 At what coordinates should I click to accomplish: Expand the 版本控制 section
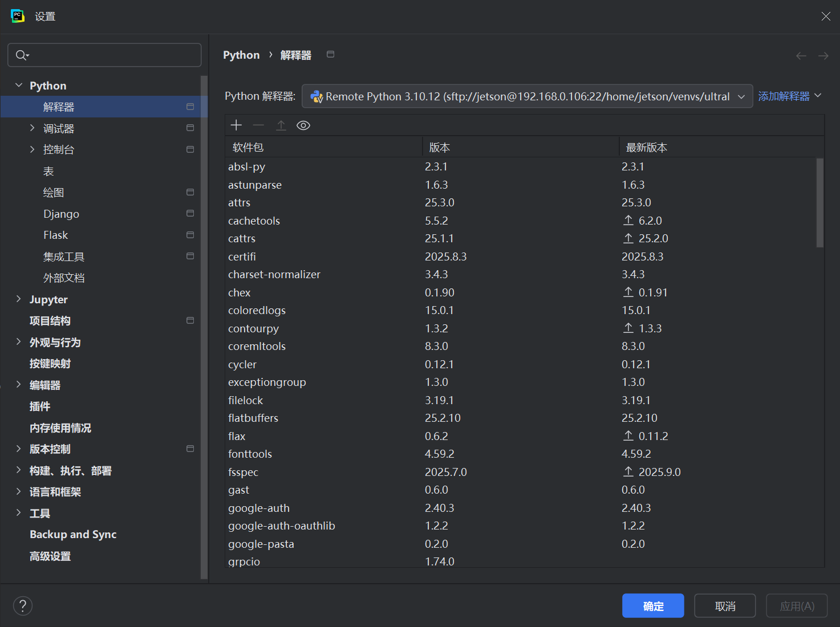coord(18,449)
